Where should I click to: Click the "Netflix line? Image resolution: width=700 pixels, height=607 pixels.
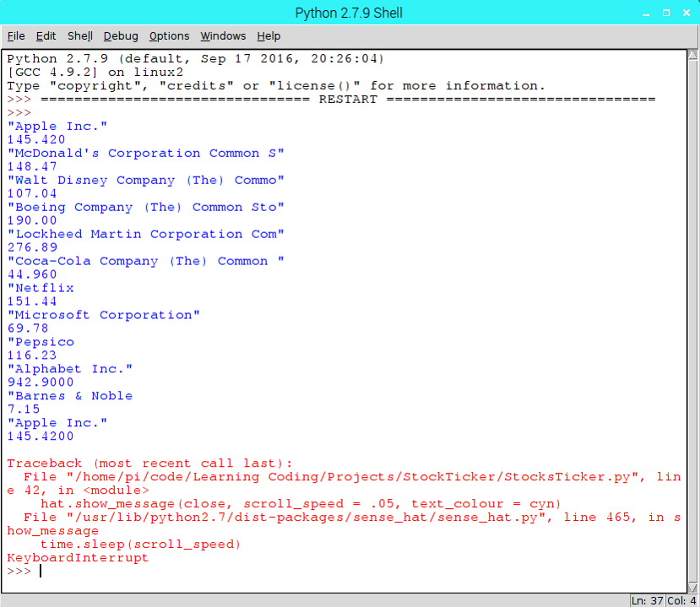41,288
